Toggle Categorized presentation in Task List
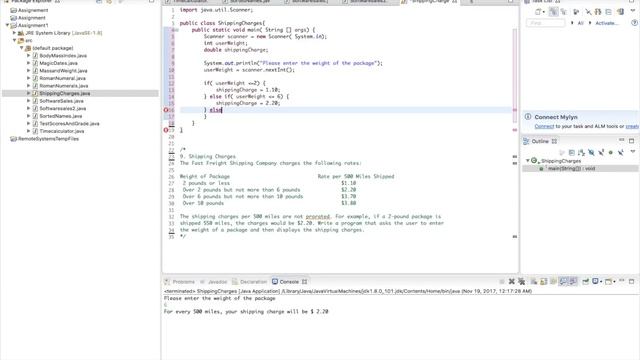This screenshot has width=640, height=360. tap(553, 12)
